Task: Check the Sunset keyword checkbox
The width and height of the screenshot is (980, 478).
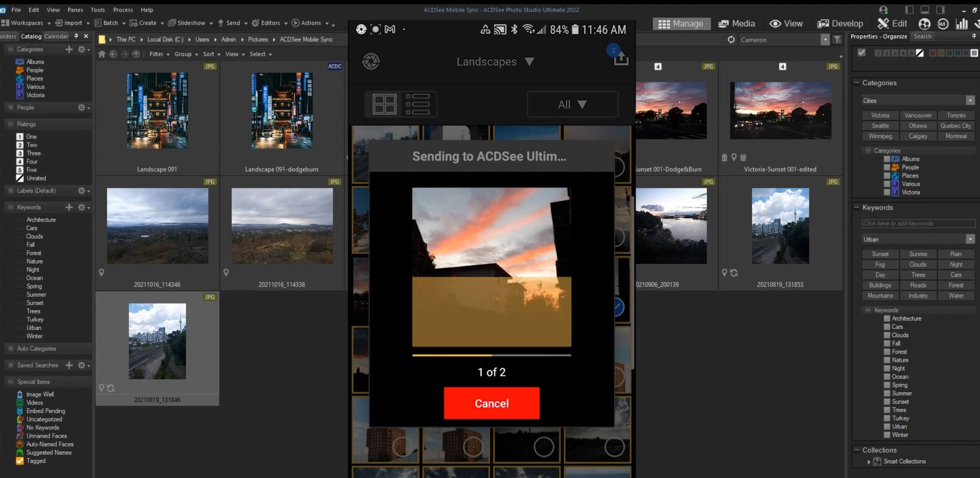Action: point(887,402)
